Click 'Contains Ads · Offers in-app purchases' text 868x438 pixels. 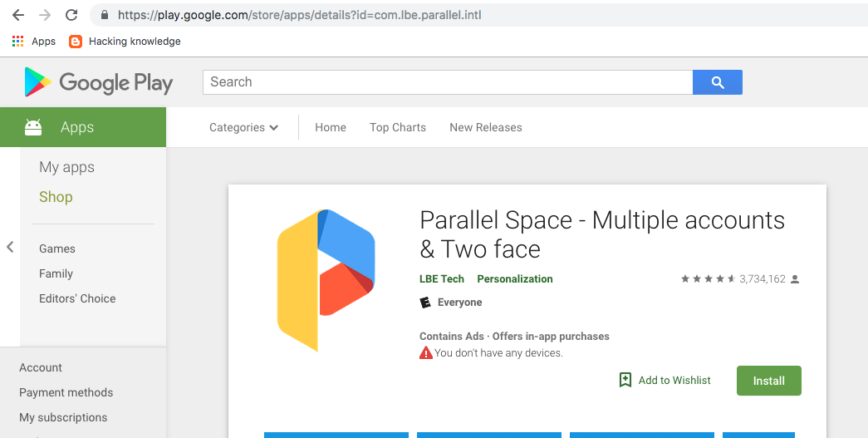pyautogui.click(x=514, y=336)
